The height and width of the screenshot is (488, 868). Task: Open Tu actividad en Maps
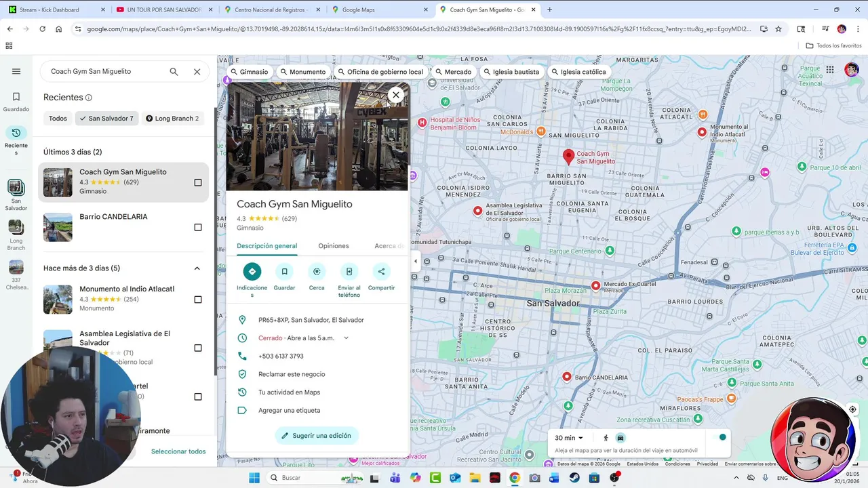(x=289, y=392)
